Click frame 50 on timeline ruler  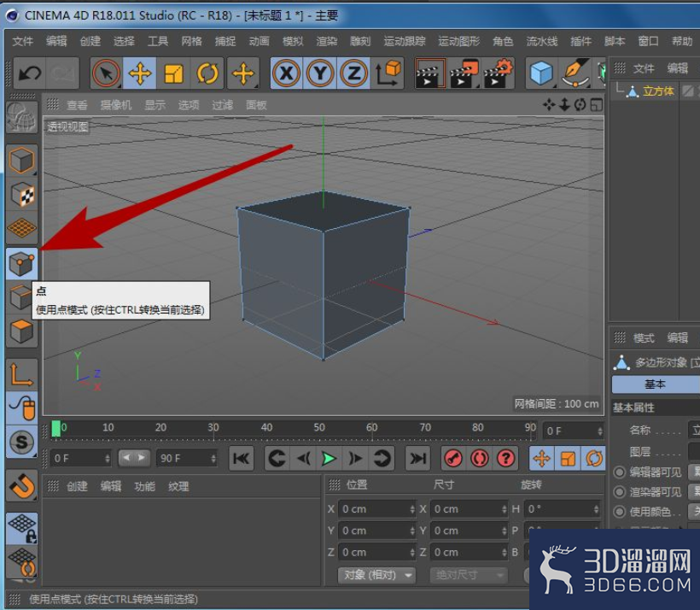click(x=319, y=428)
